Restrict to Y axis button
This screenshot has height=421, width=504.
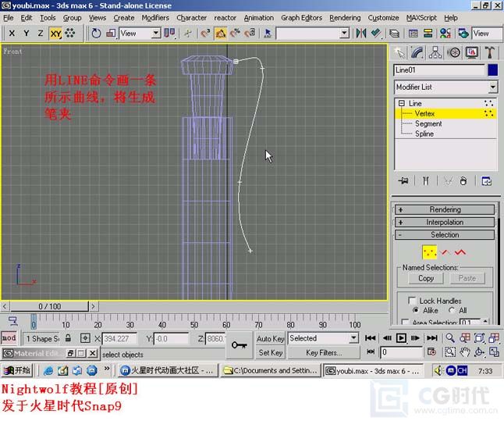(x=27, y=33)
